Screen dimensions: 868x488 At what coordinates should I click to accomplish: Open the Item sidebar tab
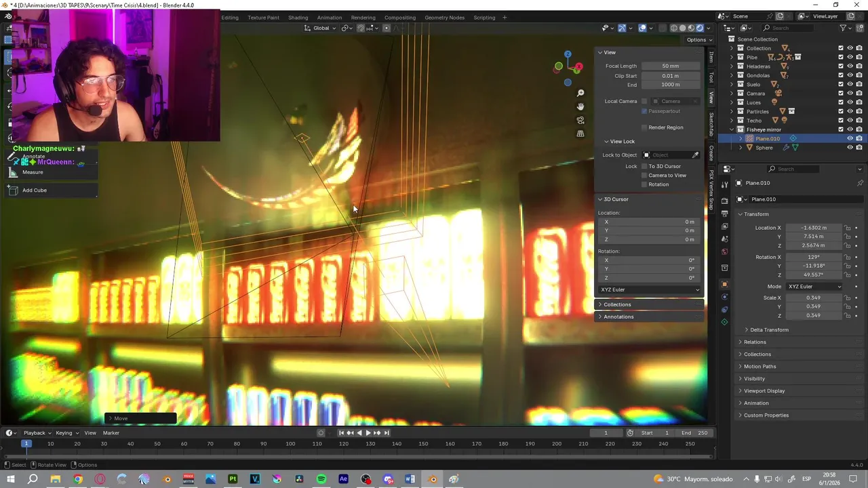pyautogui.click(x=711, y=58)
